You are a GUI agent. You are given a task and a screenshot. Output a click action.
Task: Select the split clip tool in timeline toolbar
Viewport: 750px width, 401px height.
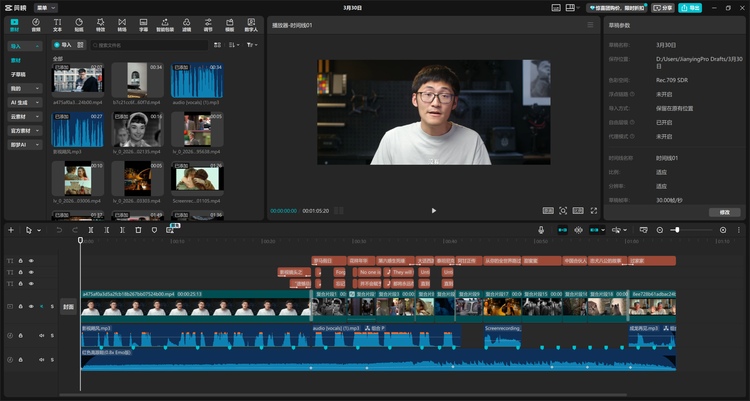click(91, 230)
